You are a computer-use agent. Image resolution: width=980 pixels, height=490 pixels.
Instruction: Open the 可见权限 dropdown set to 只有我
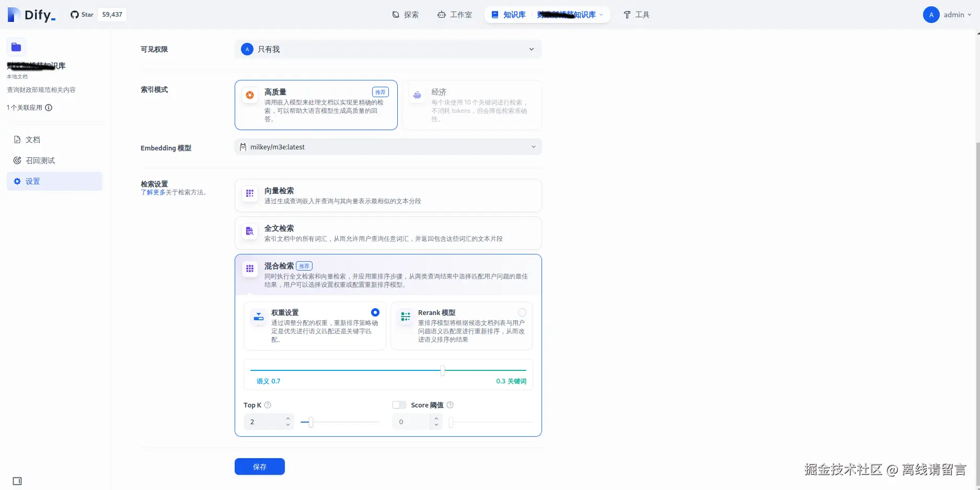point(388,49)
